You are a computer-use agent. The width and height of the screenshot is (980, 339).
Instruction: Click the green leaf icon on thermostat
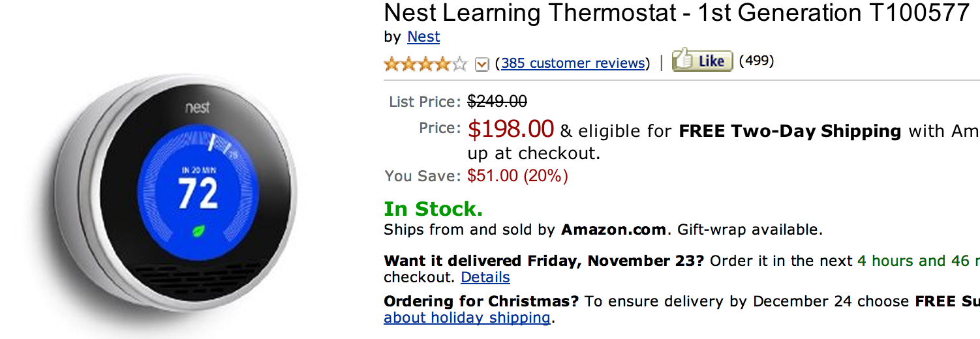pos(196,230)
